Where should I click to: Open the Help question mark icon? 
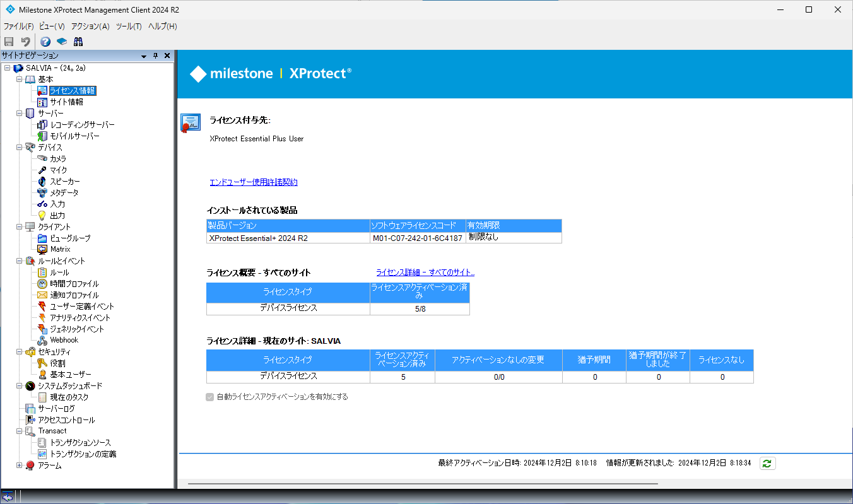(x=45, y=42)
